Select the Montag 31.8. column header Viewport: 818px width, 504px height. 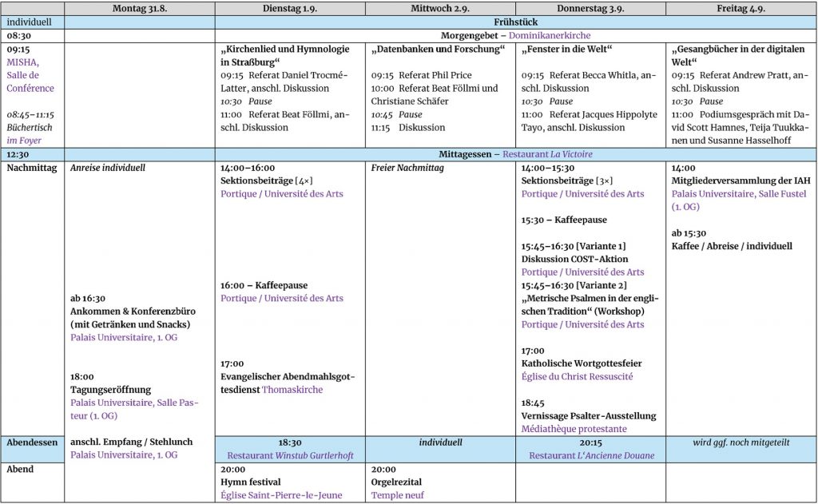click(140, 8)
